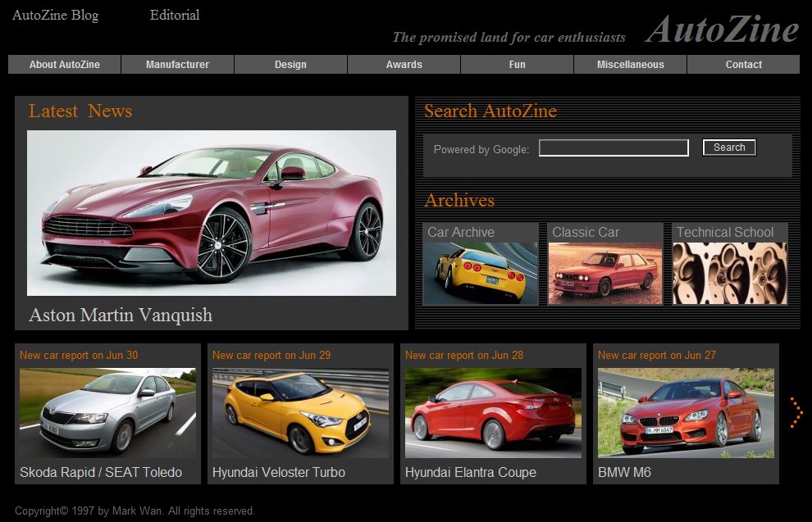Open the AutoZine Blog link
The height and width of the screenshot is (522, 812).
tap(56, 15)
